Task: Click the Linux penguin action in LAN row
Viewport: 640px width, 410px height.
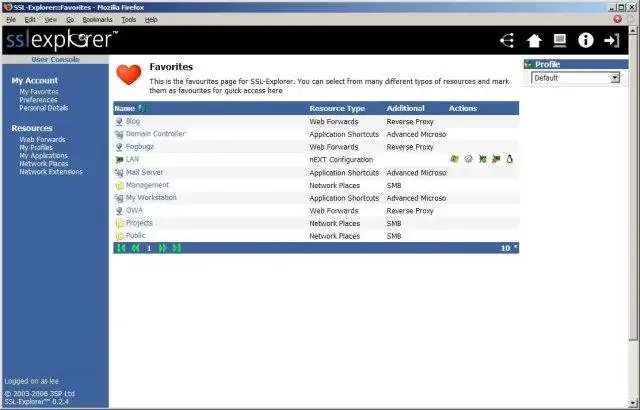Action: tap(509, 159)
